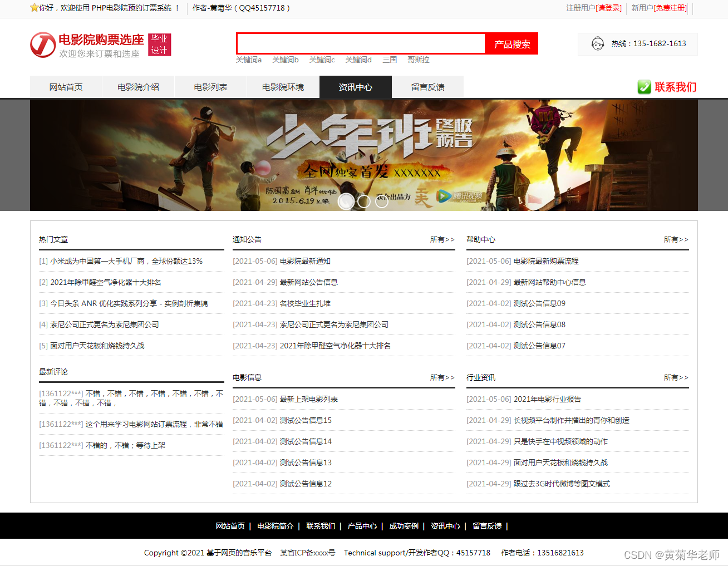This screenshot has width=728, height=566.
Task: Open hot article 2021年除甲醛空气净化器十大排名
Action: click(x=106, y=282)
